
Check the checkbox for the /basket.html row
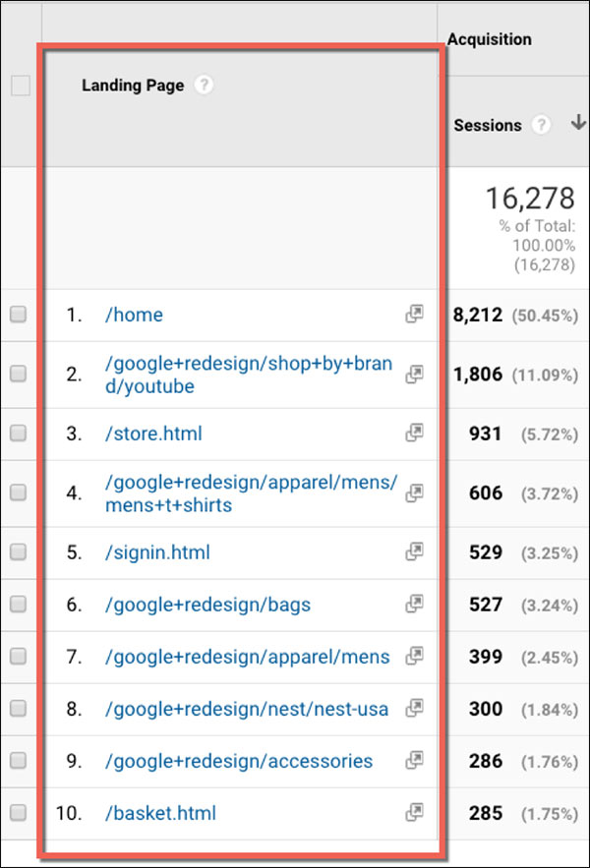coord(17,813)
